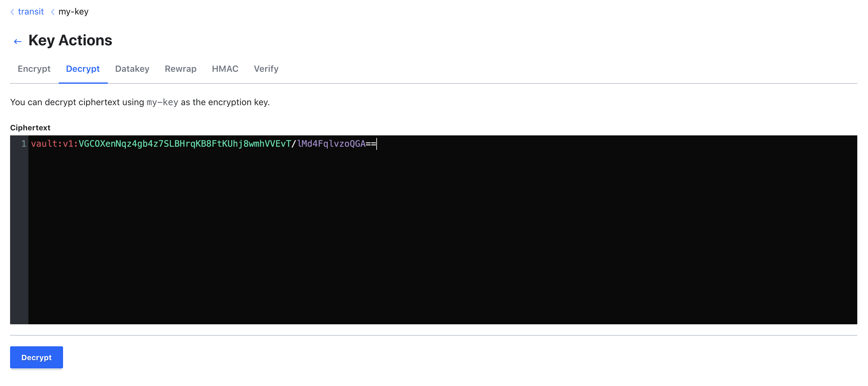868x386 pixels.
Task: Click the my-key inline code in the description
Action: pyautogui.click(x=162, y=102)
